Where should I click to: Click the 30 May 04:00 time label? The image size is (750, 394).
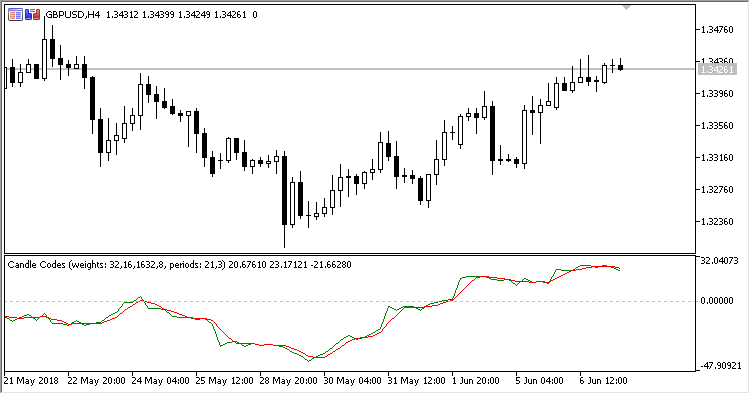pos(353,381)
